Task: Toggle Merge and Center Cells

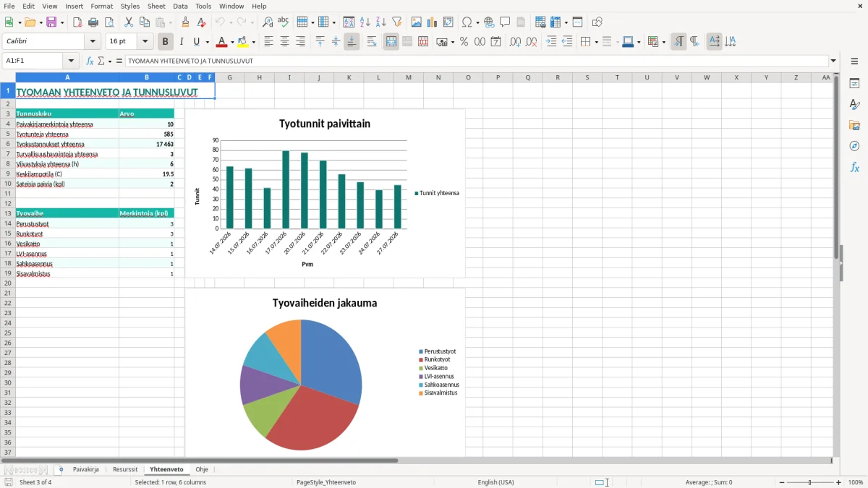Action: (391, 42)
